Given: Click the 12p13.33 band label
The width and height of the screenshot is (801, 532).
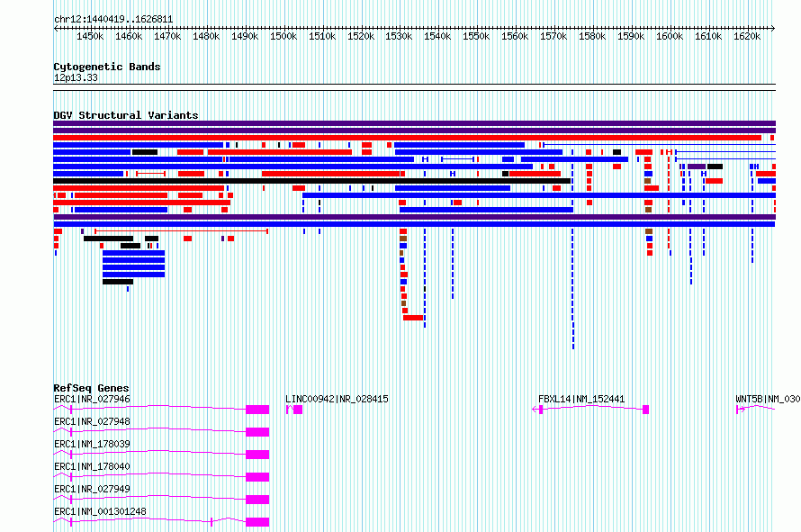Looking at the screenshot, I should tap(76, 77).
